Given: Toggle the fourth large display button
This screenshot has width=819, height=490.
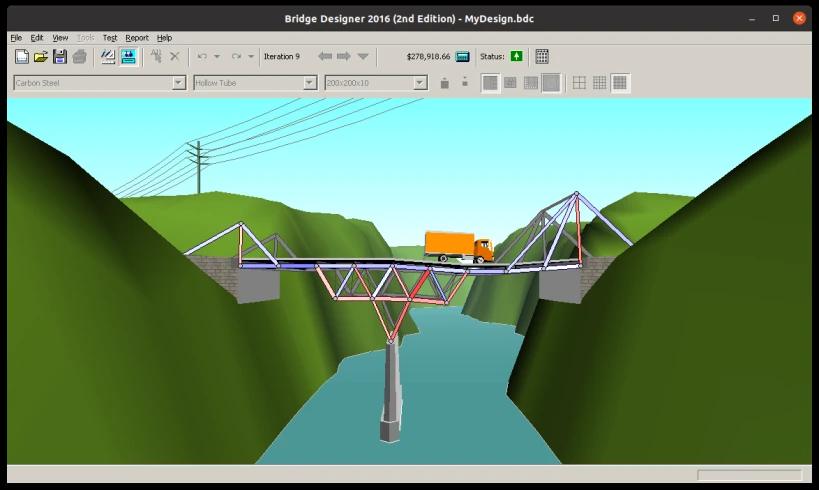Looking at the screenshot, I should (551, 83).
